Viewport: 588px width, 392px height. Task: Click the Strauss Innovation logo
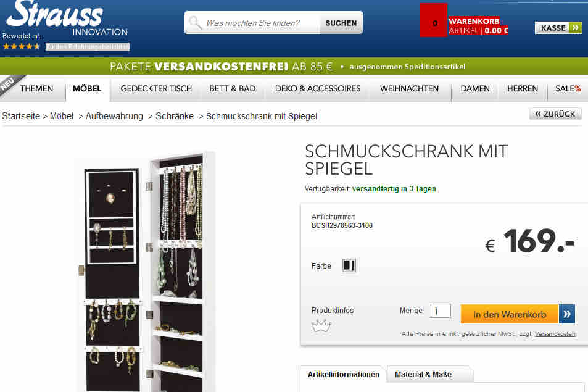click(x=67, y=18)
